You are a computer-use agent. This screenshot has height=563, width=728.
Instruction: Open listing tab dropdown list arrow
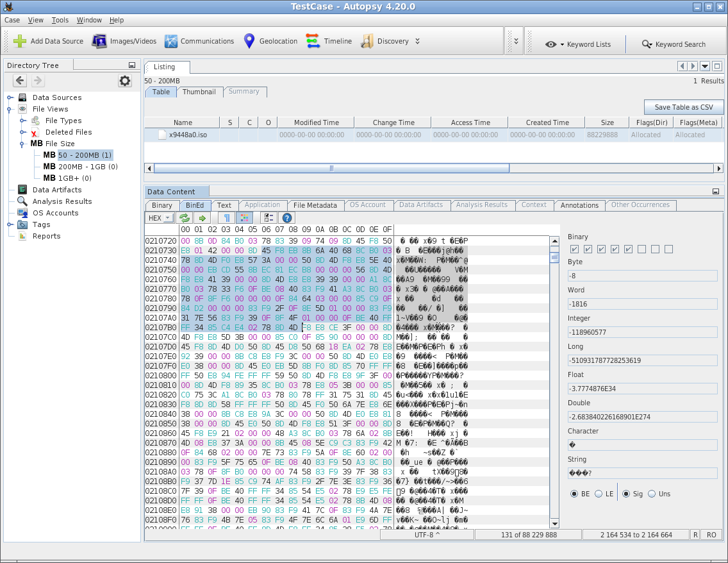point(705,66)
